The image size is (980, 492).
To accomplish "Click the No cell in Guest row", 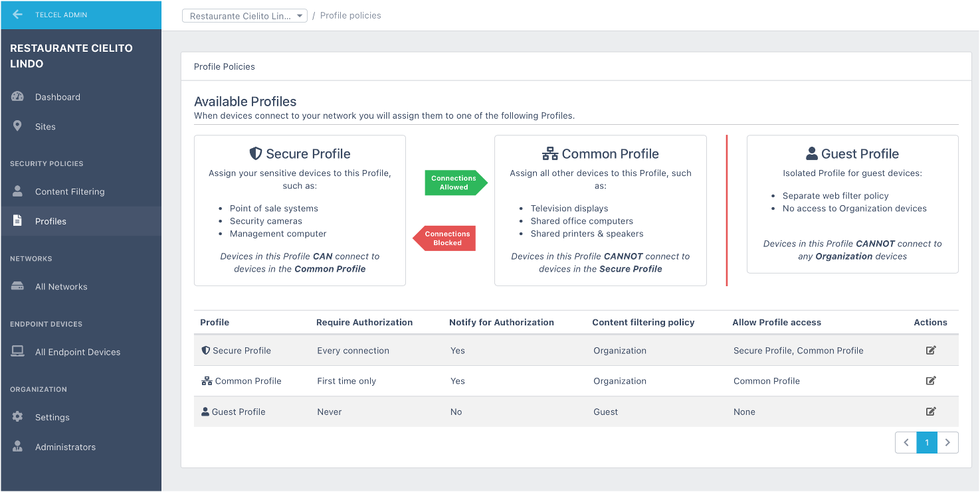I will 456,412.
